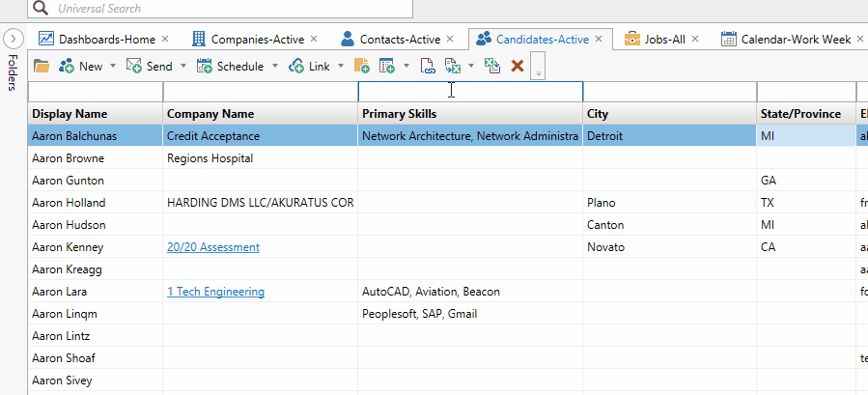Open the Link dropdown arrow

pyautogui.click(x=341, y=66)
